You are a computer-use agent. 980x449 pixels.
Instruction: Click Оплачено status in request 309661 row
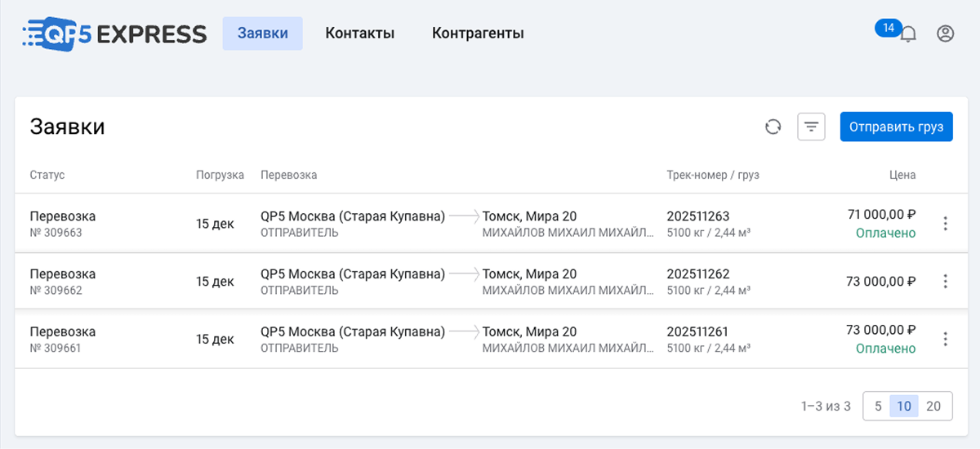[x=886, y=349]
